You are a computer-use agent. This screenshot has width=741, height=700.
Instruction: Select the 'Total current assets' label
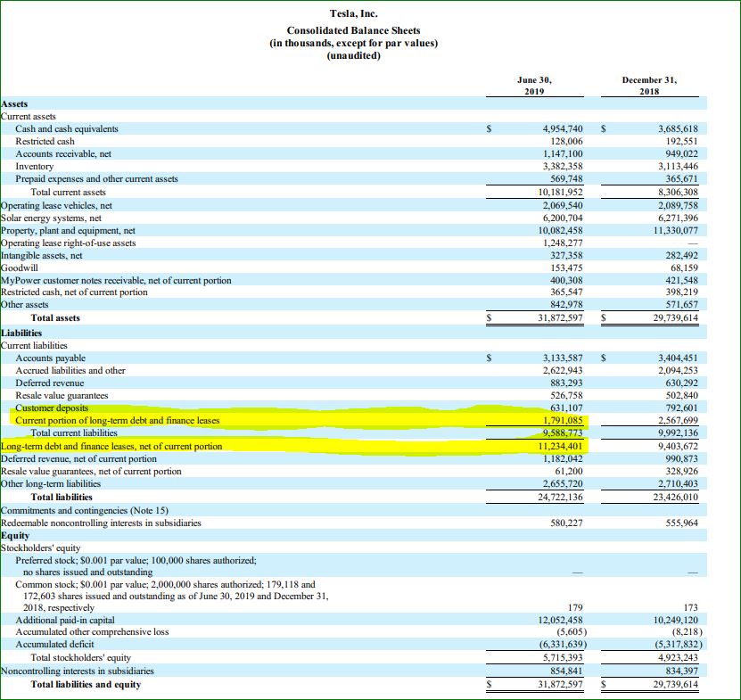click(68, 192)
